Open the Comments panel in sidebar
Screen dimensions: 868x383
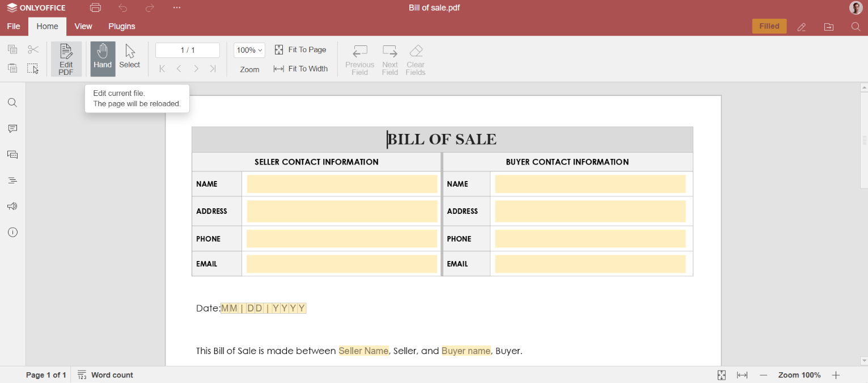(12, 129)
